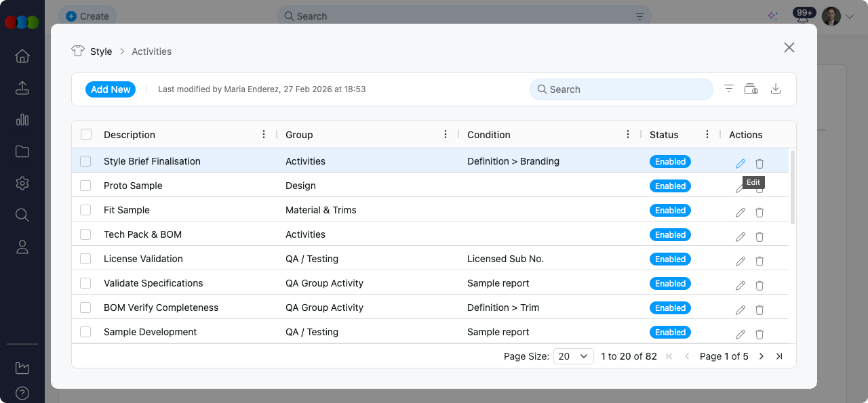Click the Create button in the top bar
Image resolution: width=868 pixels, height=403 pixels.
click(x=87, y=16)
